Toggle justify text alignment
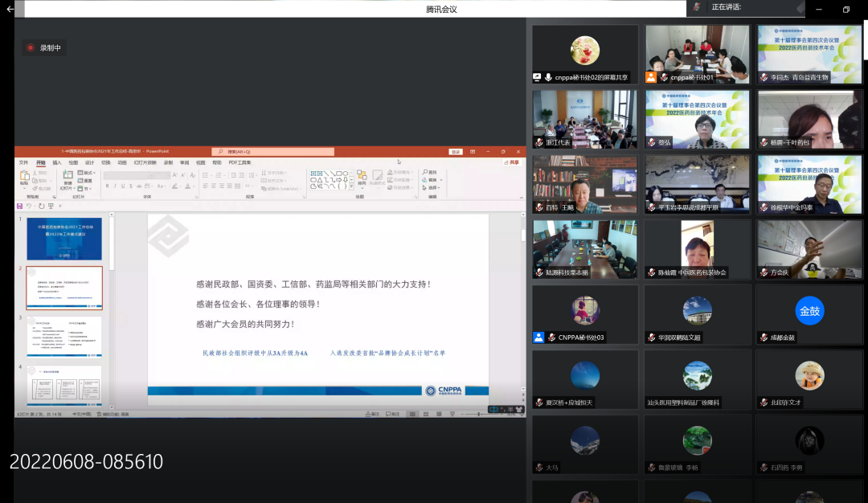The width and height of the screenshot is (868, 503). click(x=230, y=186)
